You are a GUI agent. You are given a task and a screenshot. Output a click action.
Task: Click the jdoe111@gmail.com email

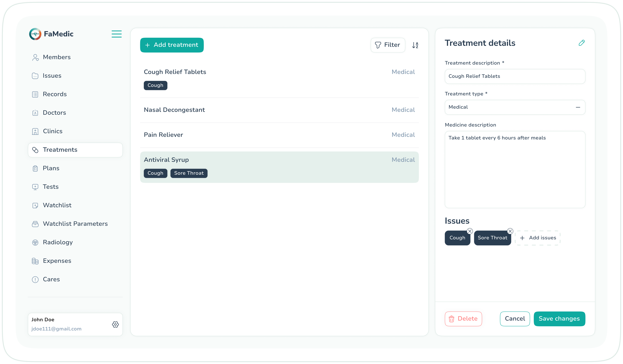[56, 329]
